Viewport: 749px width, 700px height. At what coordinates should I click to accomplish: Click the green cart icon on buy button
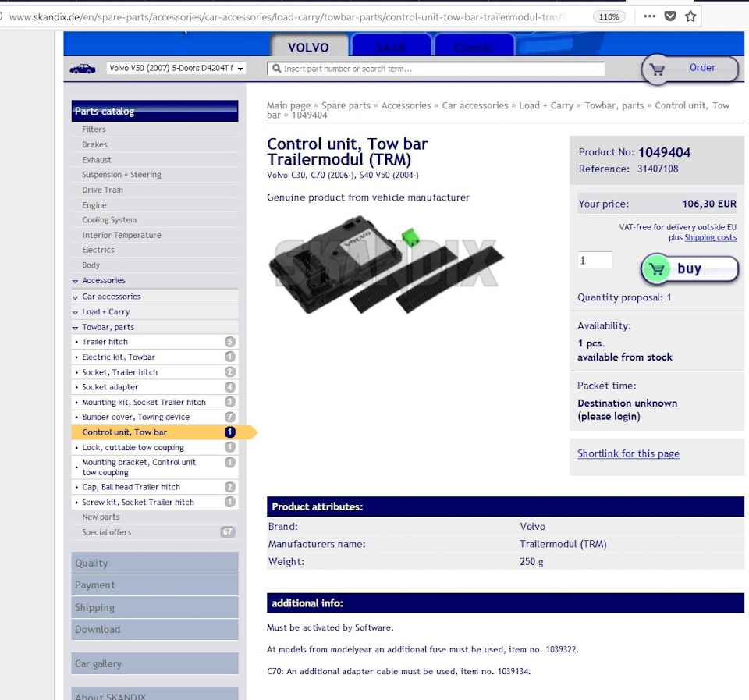coord(657,269)
